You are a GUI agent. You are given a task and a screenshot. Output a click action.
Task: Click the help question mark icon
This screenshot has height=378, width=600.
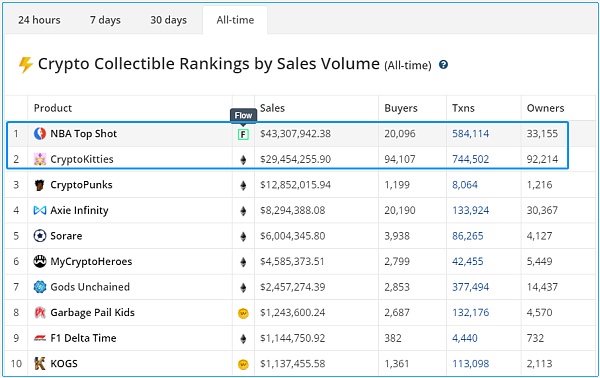coord(443,65)
